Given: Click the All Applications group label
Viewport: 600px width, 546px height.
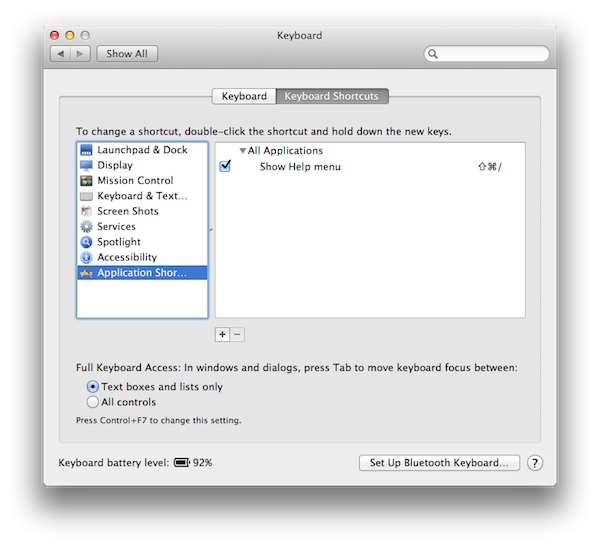Looking at the screenshot, I should (285, 151).
